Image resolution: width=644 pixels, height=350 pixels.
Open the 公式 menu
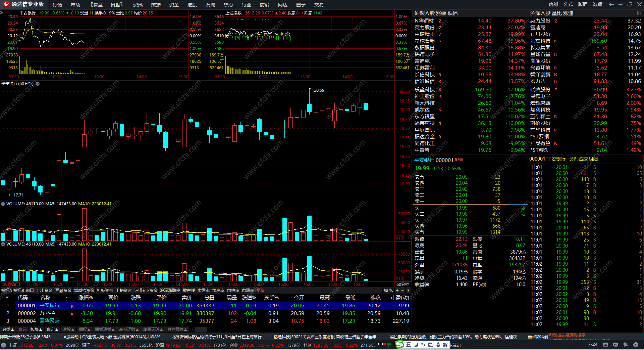pos(568,4)
